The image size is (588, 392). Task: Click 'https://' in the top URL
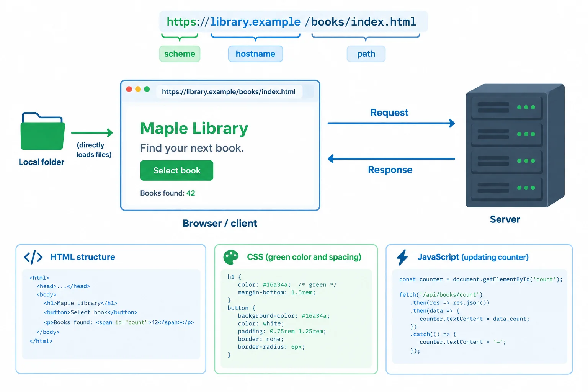pyautogui.click(x=188, y=22)
